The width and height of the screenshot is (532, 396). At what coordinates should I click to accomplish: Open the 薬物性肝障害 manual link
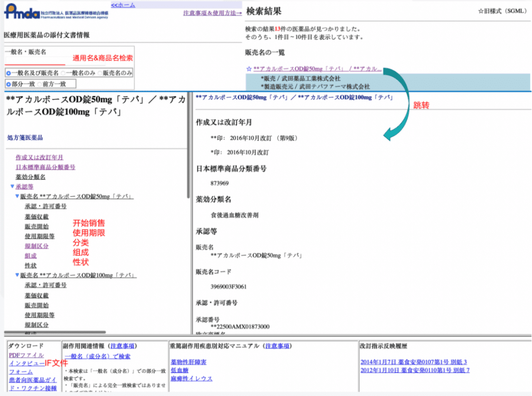189,362
